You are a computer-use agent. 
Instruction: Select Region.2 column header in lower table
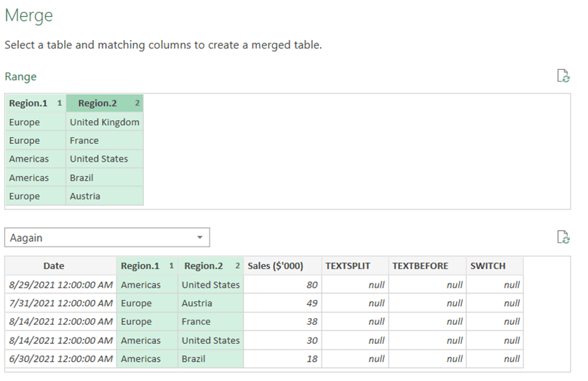(x=210, y=266)
